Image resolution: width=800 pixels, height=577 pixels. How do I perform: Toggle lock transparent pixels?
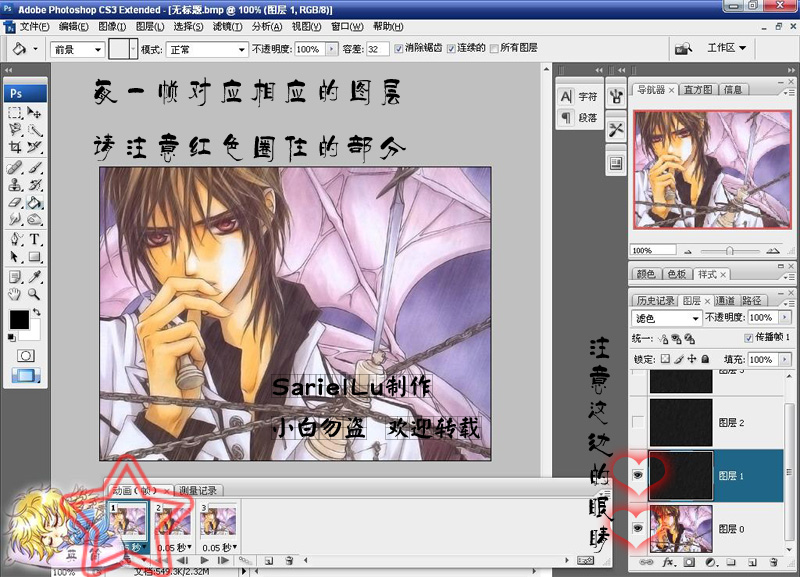665,359
